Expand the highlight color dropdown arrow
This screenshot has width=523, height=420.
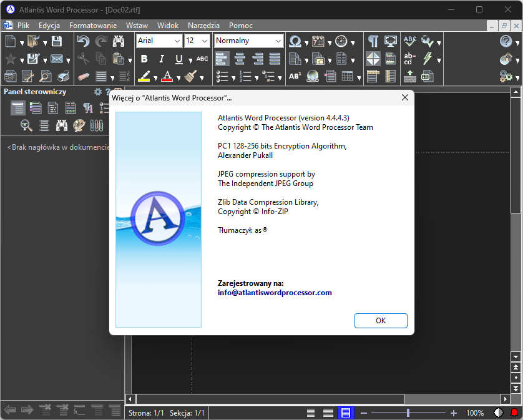[155, 78]
